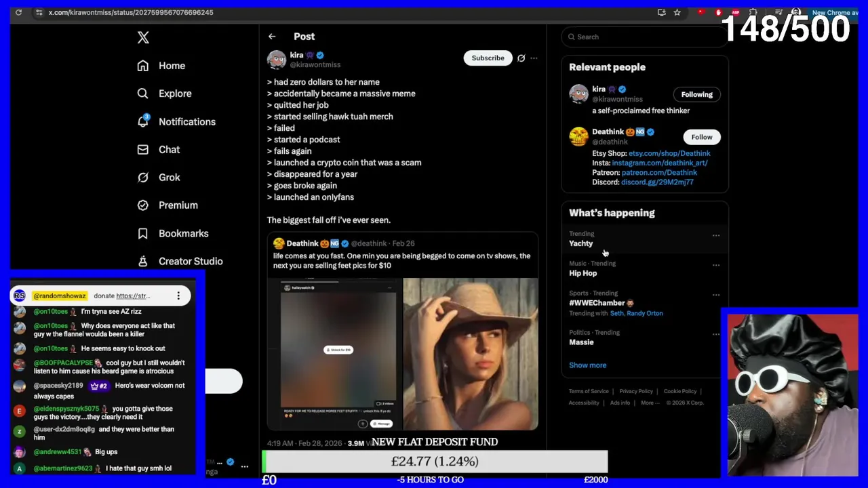The image size is (868, 488).
Task: Click the X logo in the sidebar
Action: pos(143,38)
